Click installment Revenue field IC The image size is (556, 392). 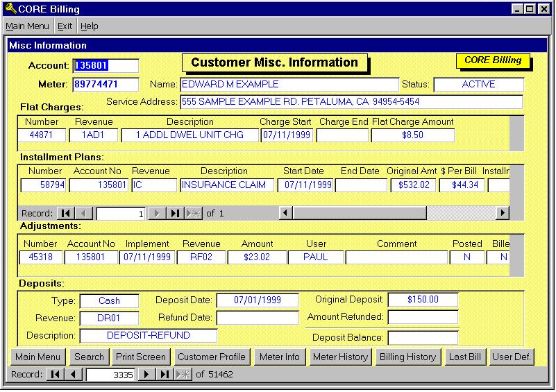pos(154,185)
